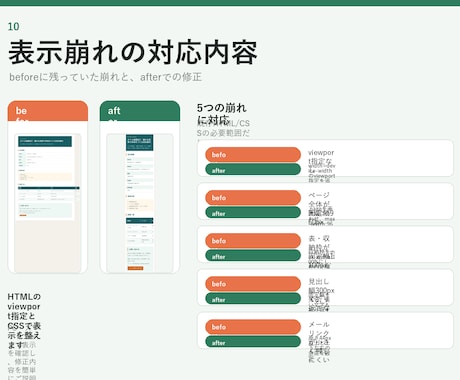Click the befo pill in the メール row

(x=253, y=327)
